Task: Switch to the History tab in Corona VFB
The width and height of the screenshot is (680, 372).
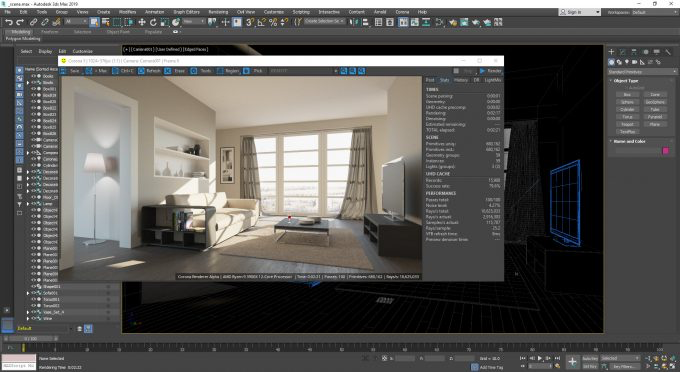Action: pyautogui.click(x=461, y=80)
